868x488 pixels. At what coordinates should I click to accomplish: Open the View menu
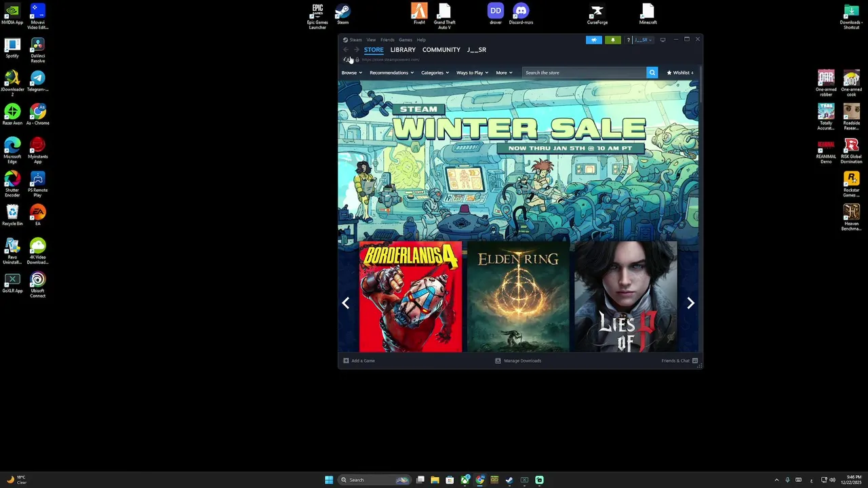click(x=371, y=40)
